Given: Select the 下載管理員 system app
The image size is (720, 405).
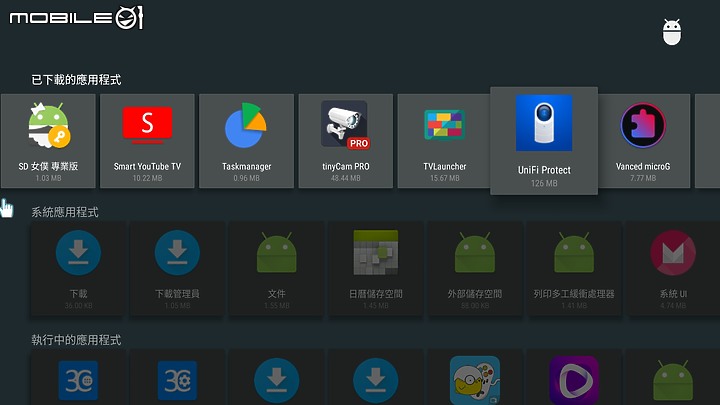Looking at the screenshot, I should click(177, 269).
